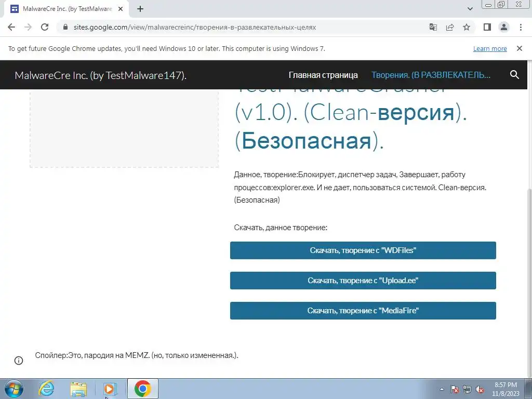Open the Action Center flag icon

coord(455,390)
